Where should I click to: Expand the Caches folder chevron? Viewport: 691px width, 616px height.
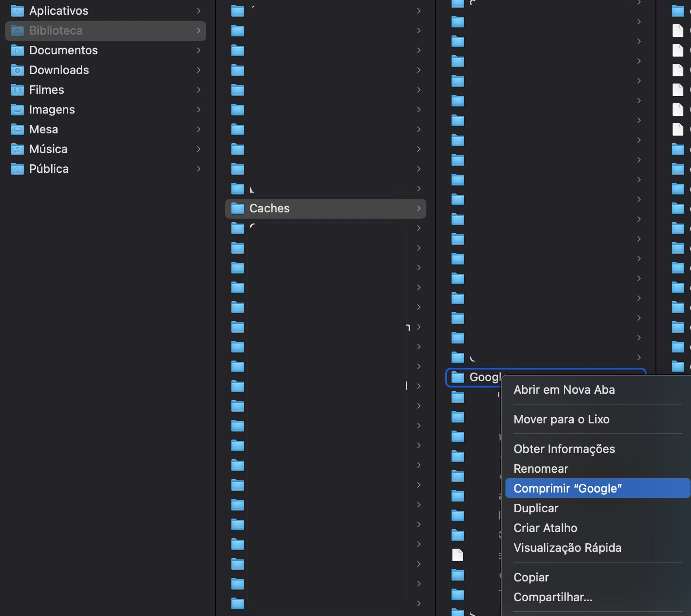(x=418, y=208)
